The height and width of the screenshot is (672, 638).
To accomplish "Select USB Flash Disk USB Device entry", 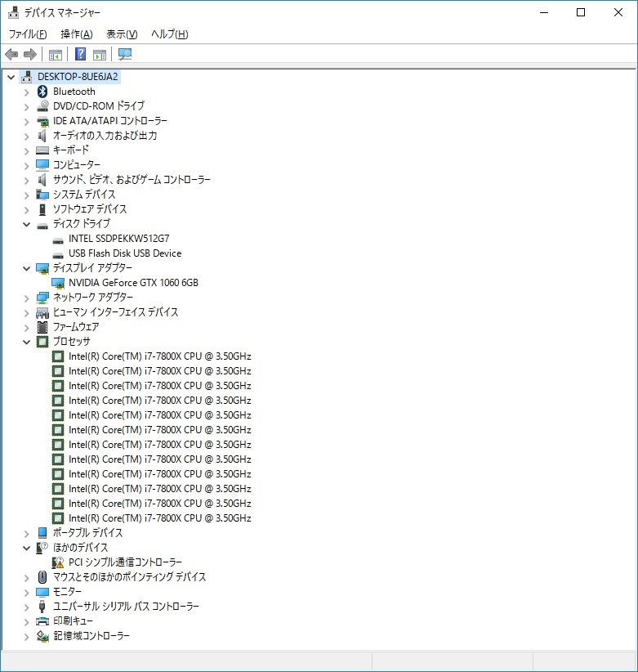I will 125,253.
